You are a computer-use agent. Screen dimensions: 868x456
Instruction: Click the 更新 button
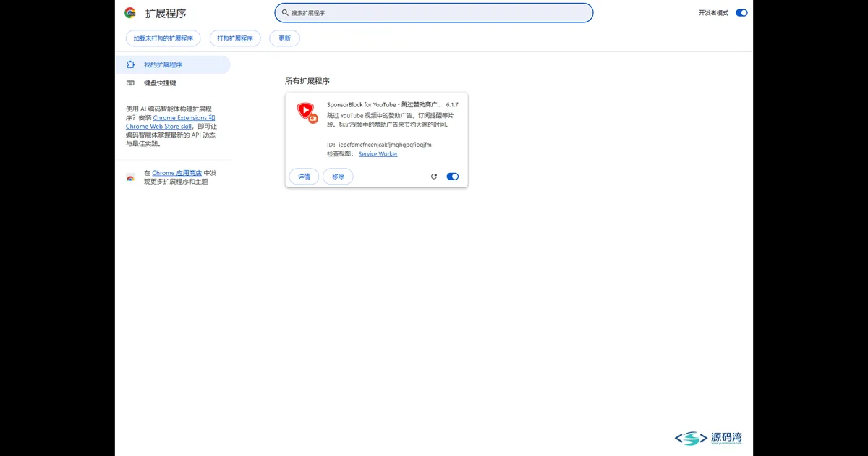(x=284, y=38)
